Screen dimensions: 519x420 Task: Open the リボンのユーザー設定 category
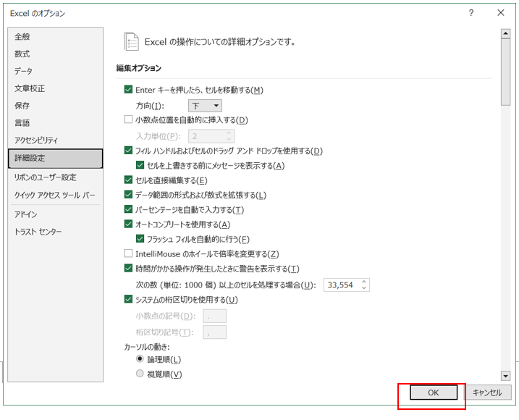pos(45,177)
